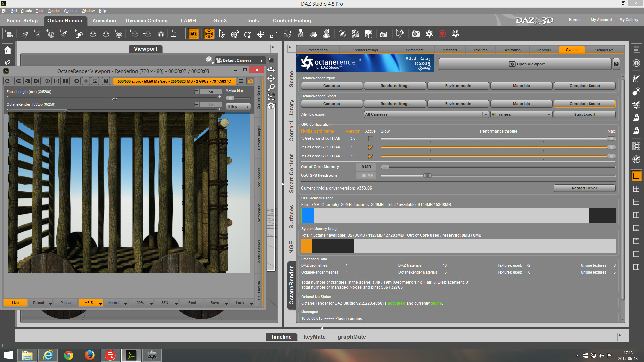Switch to the Rendersettings tab

click(x=365, y=50)
